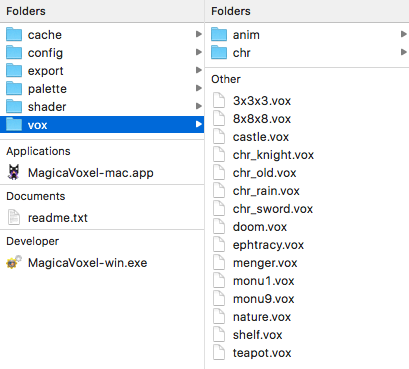Select the teapot.vox file name

tap(262, 353)
